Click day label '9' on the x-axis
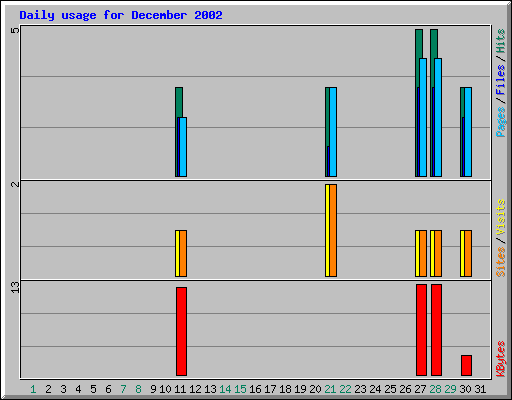 [x=153, y=389]
